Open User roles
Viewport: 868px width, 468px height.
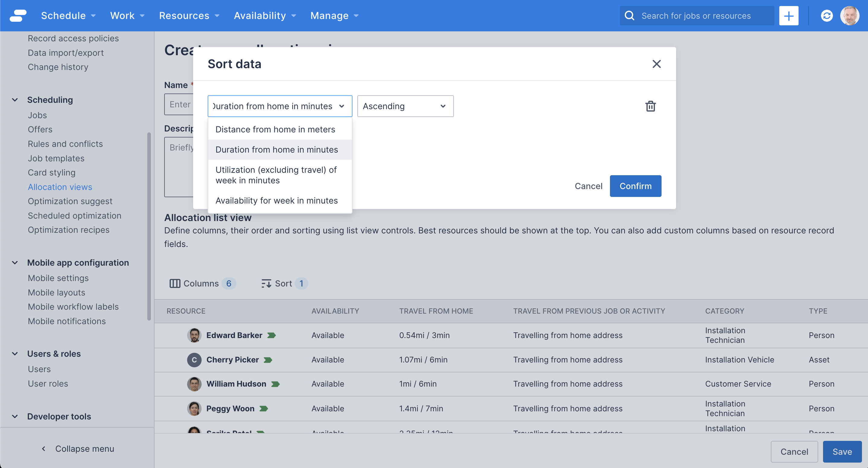[x=48, y=384]
